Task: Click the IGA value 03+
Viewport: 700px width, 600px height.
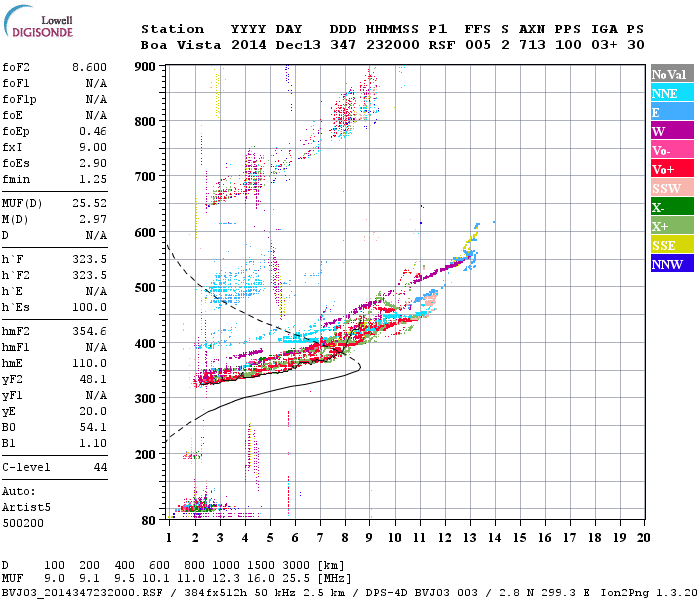Action: (x=604, y=45)
